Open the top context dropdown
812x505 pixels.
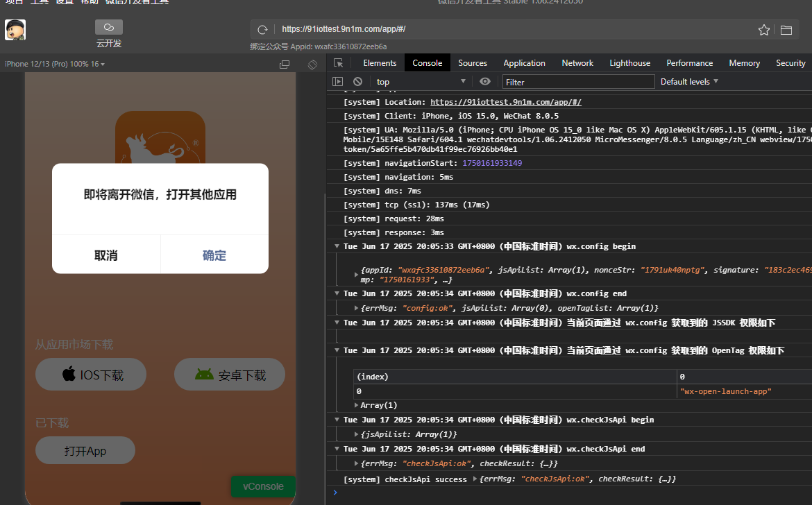tap(421, 81)
